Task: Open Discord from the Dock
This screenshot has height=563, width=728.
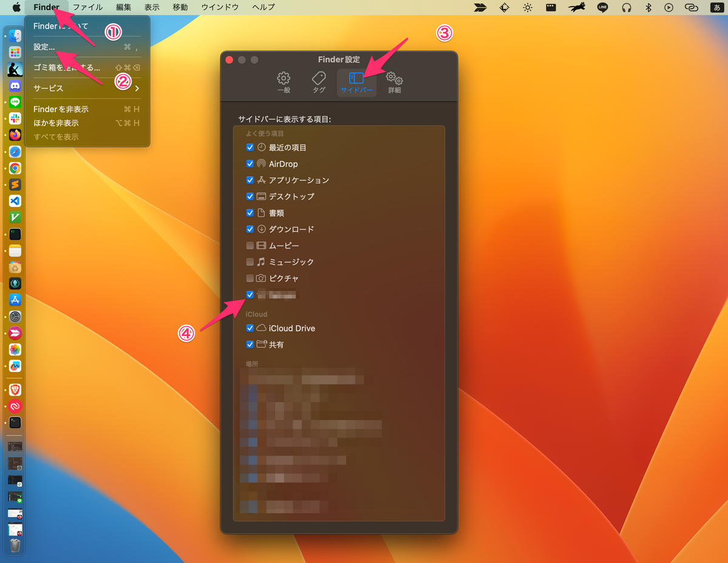Action: pos(15,86)
